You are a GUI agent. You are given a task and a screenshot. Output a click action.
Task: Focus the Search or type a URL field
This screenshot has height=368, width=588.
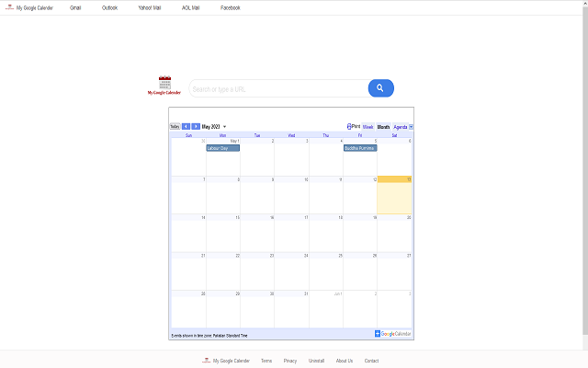click(278, 88)
